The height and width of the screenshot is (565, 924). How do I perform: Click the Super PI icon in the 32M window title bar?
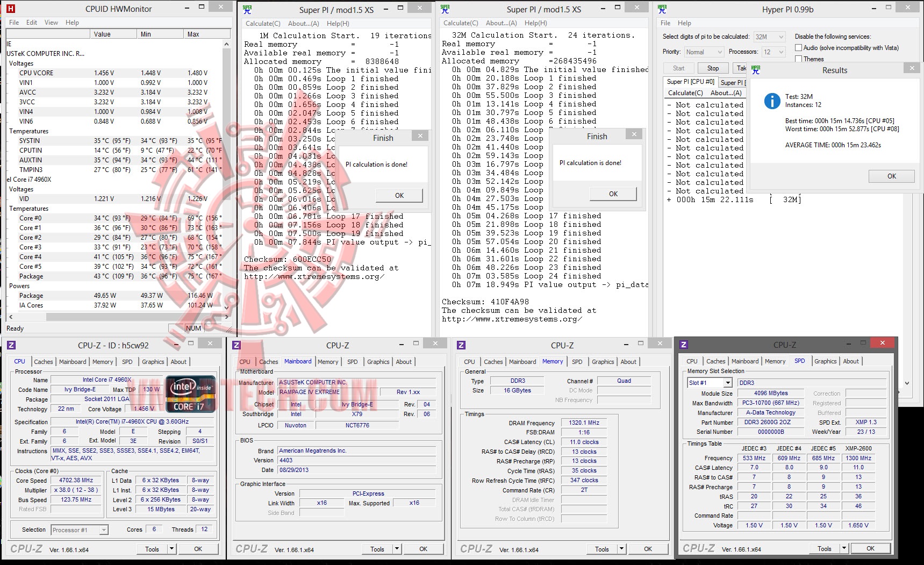(x=445, y=9)
